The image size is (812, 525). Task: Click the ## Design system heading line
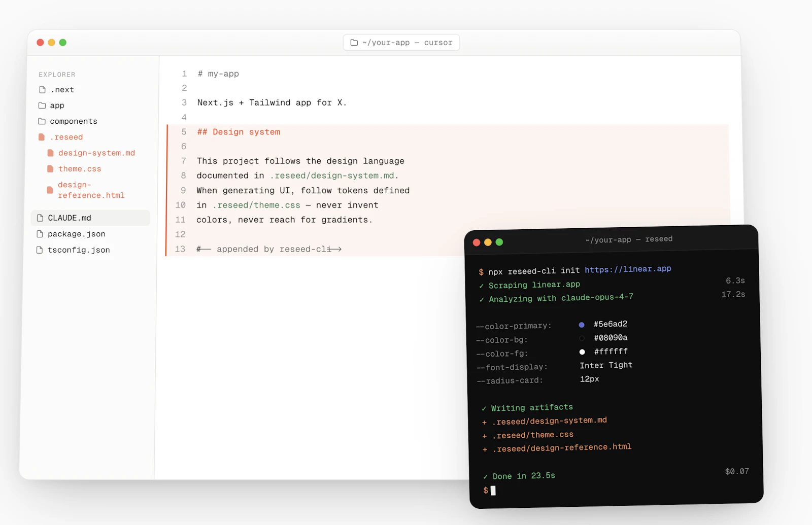pos(239,132)
